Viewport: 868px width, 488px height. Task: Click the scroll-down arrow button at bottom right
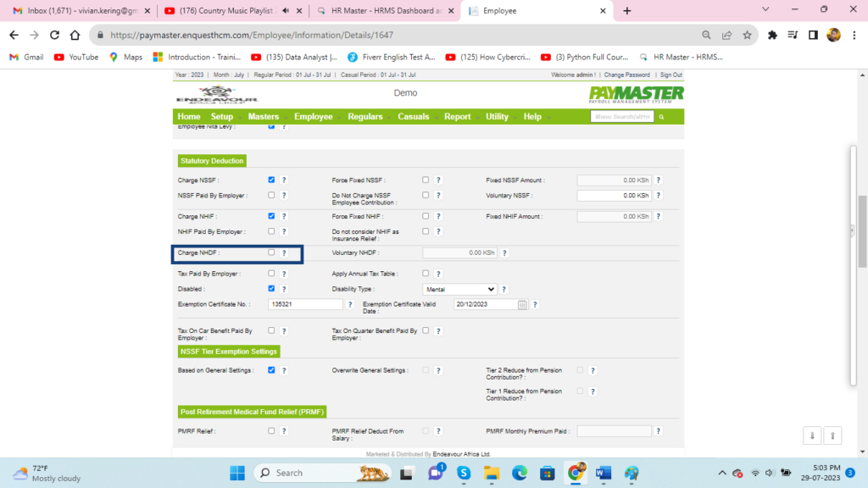tap(811, 435)
